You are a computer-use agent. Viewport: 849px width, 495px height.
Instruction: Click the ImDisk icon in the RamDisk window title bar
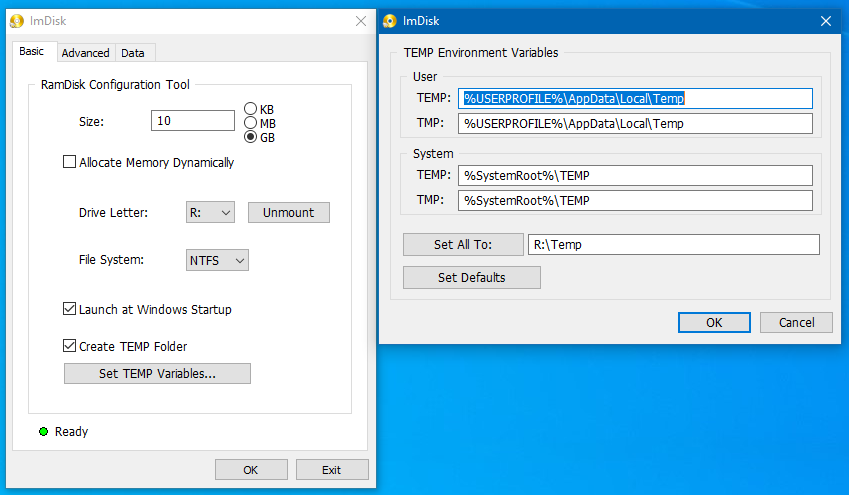point(17,21)
